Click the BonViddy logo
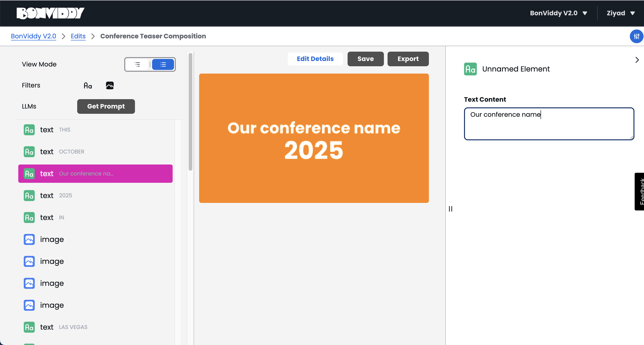 point(50,13)
